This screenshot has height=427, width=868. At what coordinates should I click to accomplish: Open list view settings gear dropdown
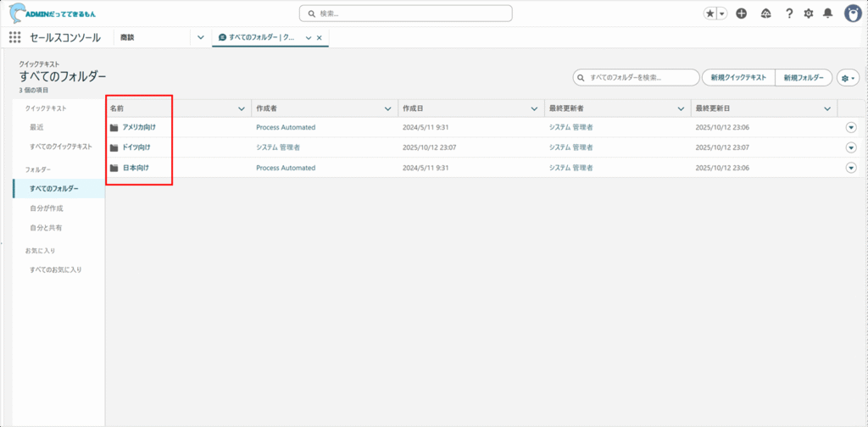tap(848, 78)
